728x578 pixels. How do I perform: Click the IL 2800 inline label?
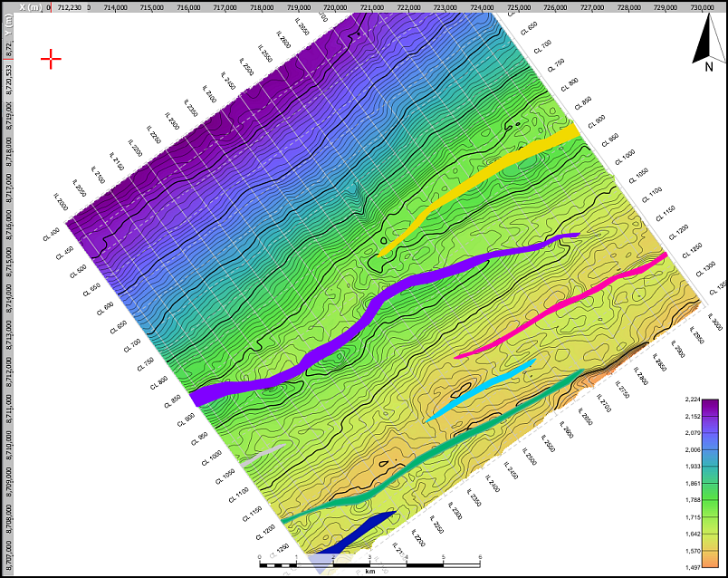pos(641,376)
